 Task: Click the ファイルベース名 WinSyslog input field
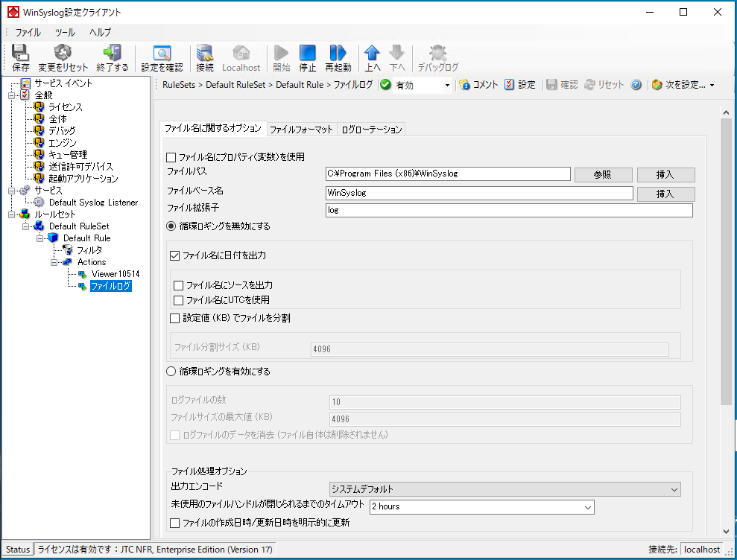tap(479, 193)
